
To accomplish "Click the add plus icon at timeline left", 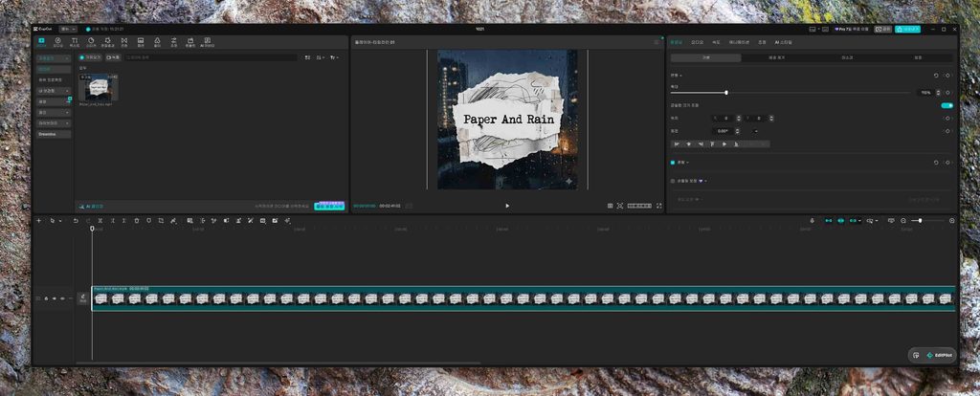I will point(38,221).
